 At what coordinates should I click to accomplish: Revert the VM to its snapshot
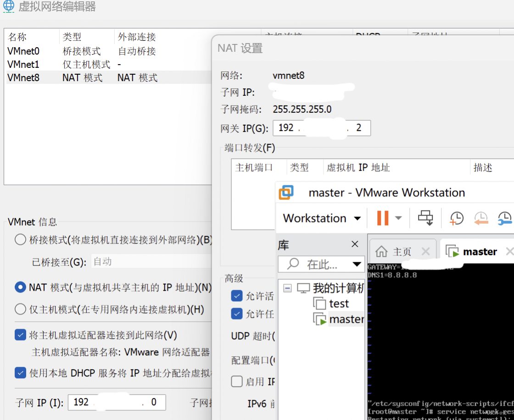[x=481, y=218]
